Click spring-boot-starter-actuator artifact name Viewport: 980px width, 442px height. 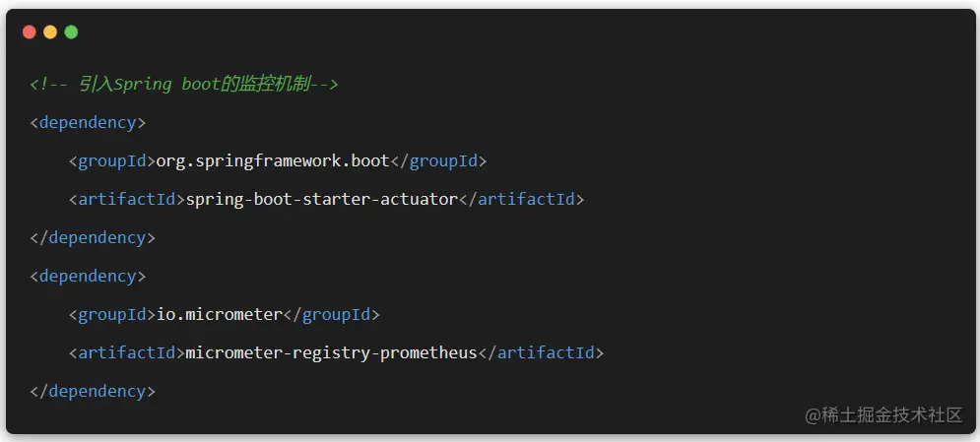coord(322,200)
